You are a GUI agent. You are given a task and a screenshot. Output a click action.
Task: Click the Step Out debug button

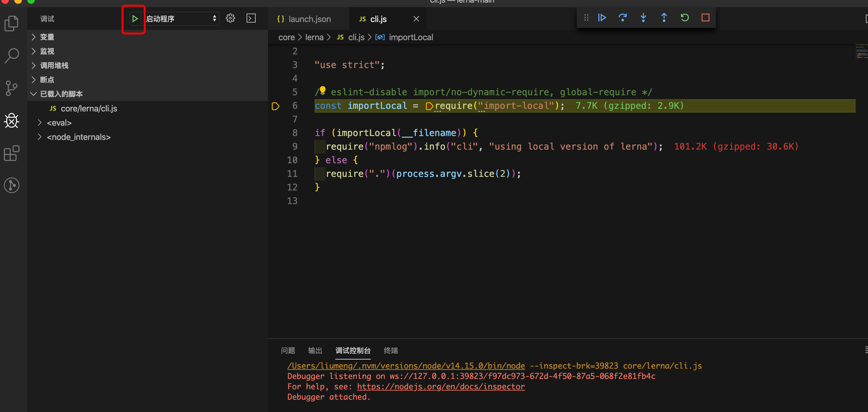(x=664, y=17)
